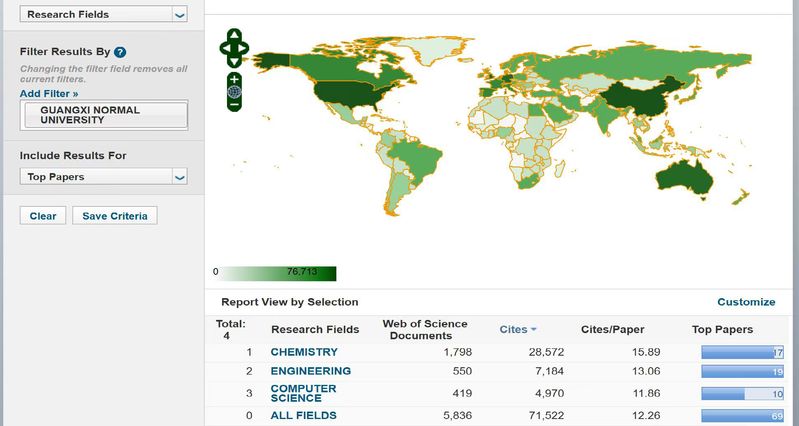
Task: Click Engineering cites per paper 13.06
Action: click(646, 371)
